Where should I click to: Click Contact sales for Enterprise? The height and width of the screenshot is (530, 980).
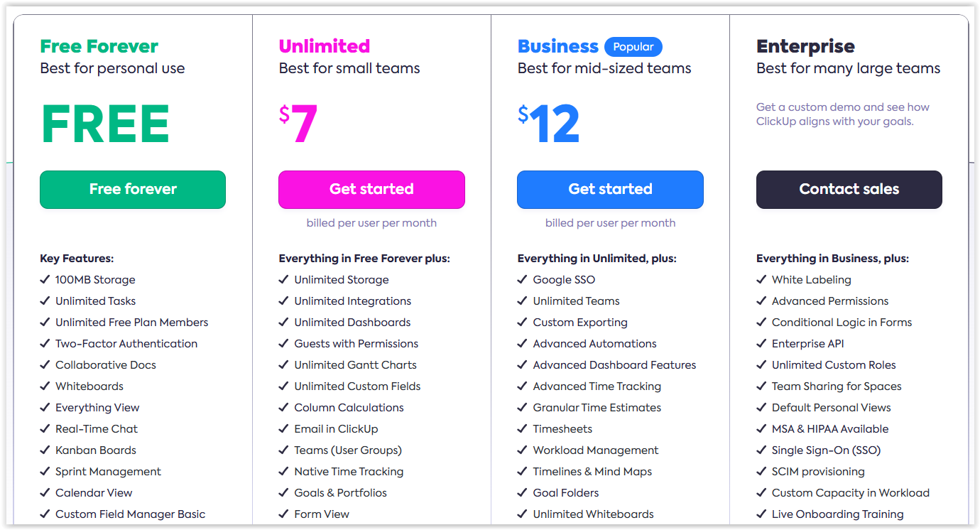tap(849, 189)
